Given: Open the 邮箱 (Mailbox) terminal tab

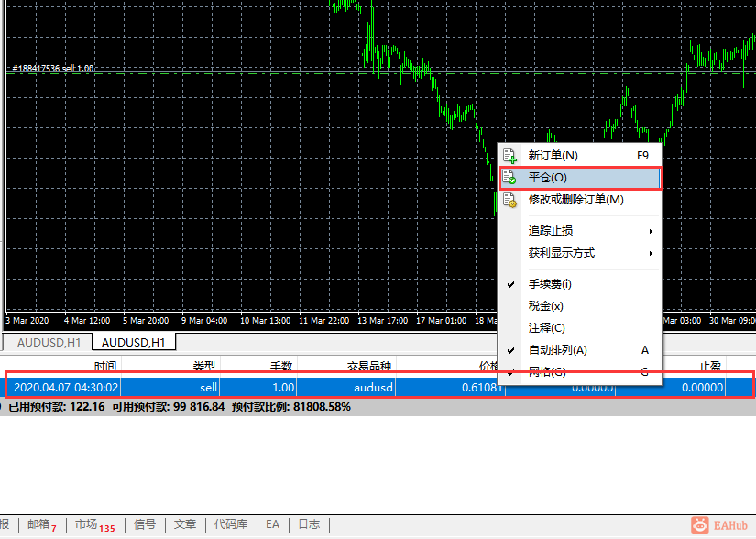Looking at the screenshot, I should coord(40,524).
